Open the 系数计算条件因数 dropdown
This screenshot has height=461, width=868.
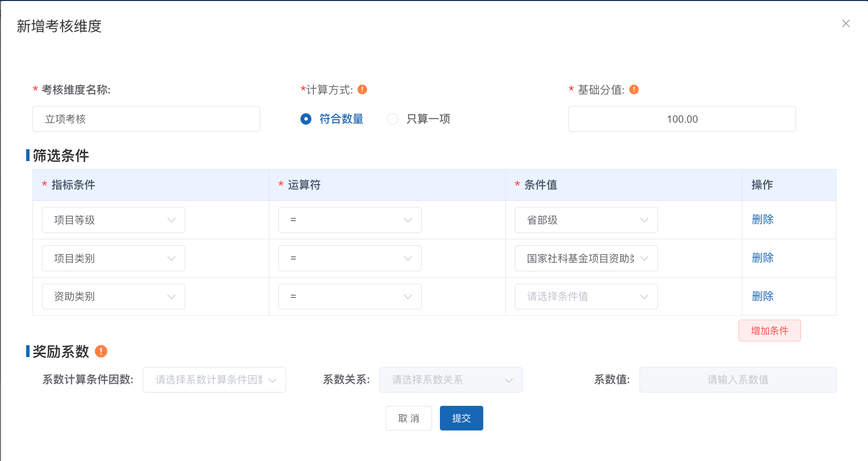[214, 380]
